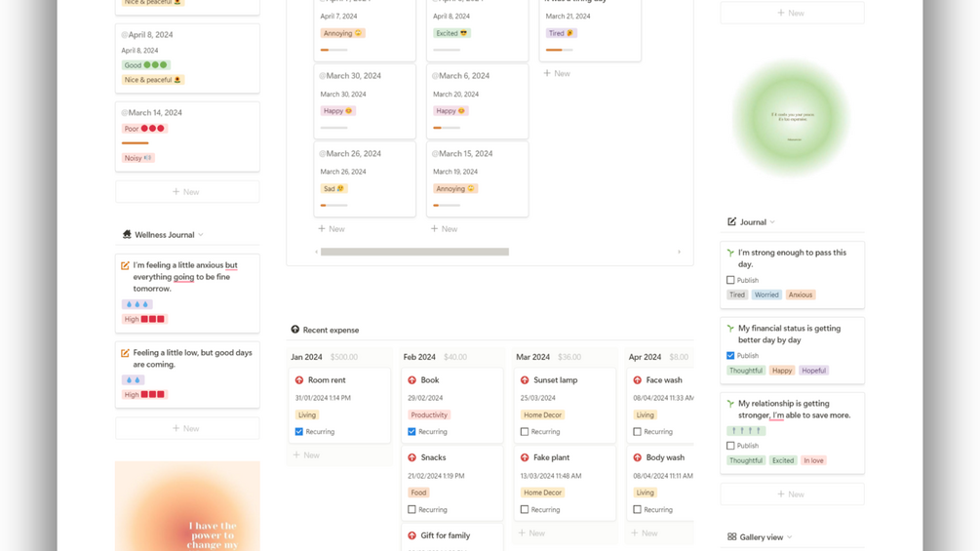Click the progress bar on March 14, 2024 card
980x551 pixels.
[135, 143]
